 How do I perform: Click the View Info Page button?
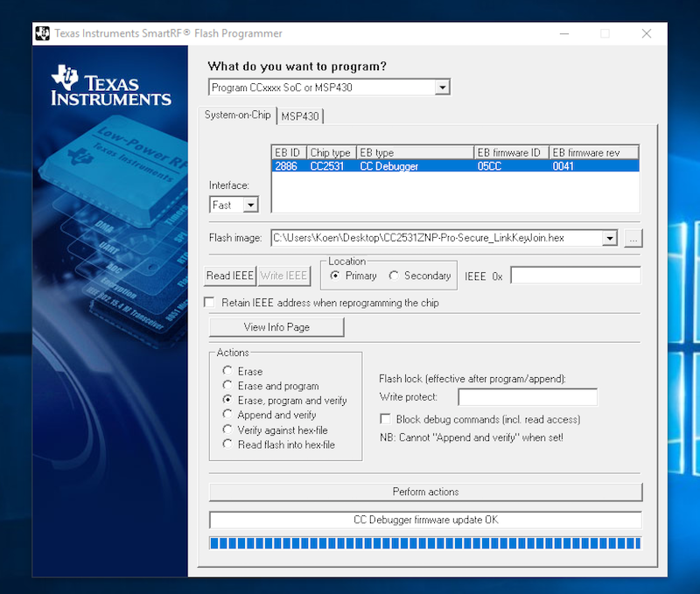tap(276, 327)
